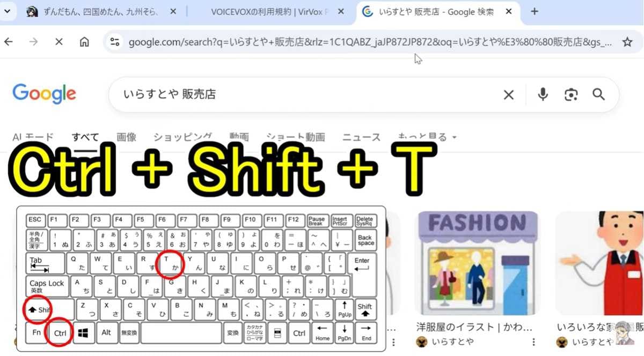
Task: Bookmark this page with the star icon
Action: (x=627, y=42)
